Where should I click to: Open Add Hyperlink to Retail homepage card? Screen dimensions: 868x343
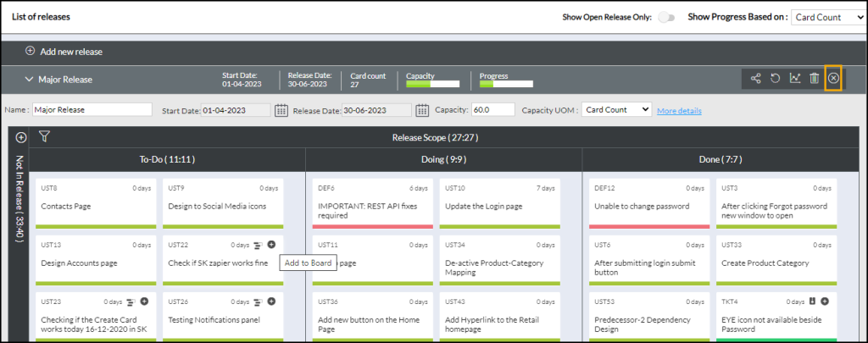[x=500, y=317]
